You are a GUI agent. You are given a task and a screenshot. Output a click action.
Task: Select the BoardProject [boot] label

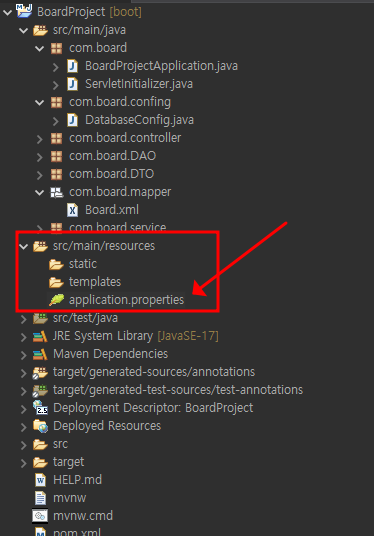(89, 12)
